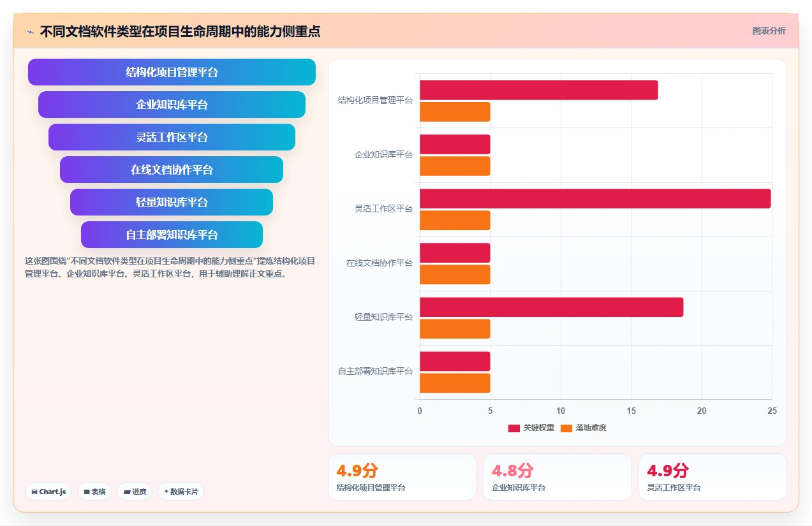Click the description paragraph under the funnel
Viewport: 812px width, 526px height.
click(x=170, y=268)
